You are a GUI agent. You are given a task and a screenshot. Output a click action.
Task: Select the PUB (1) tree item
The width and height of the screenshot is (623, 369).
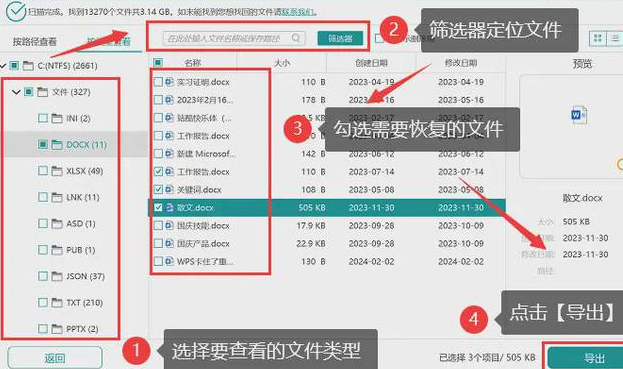tap(81, 250)
